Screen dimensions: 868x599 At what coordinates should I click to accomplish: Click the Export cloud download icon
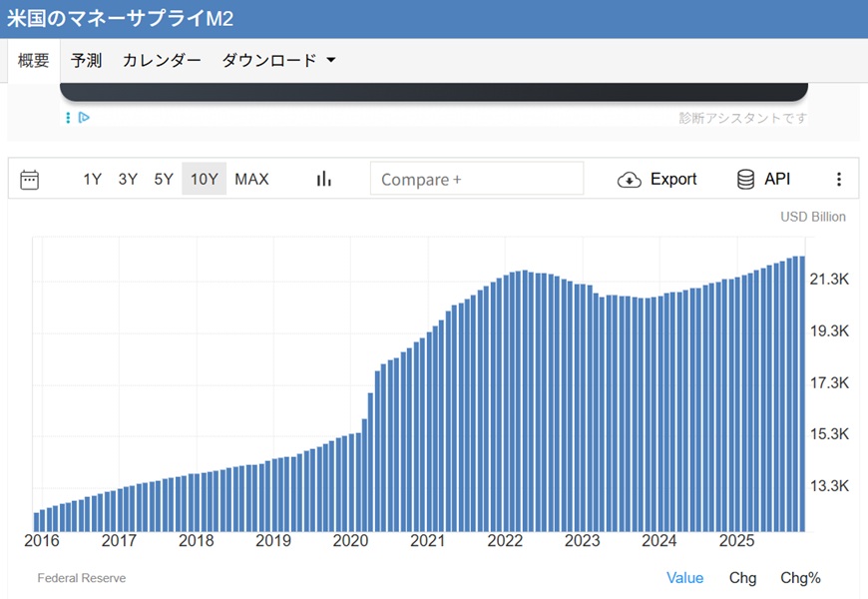[x=630, y=180]
